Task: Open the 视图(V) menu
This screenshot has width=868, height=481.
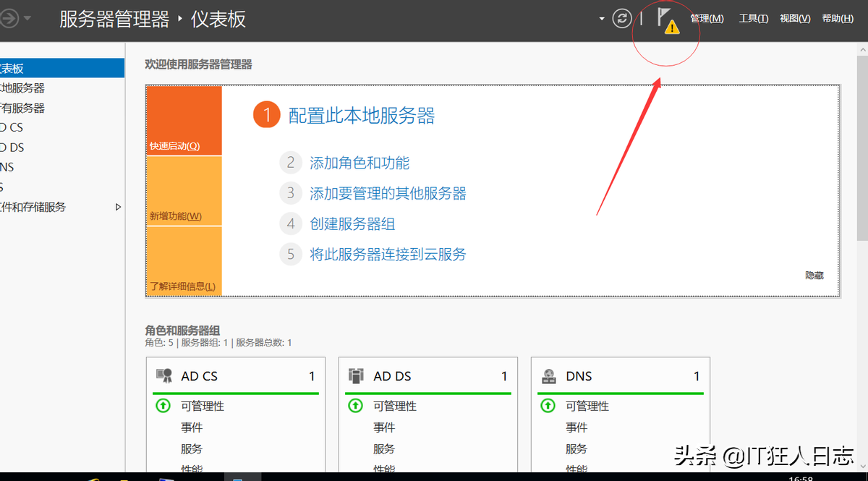Action: pyautogui.click(x=795, y=19)
